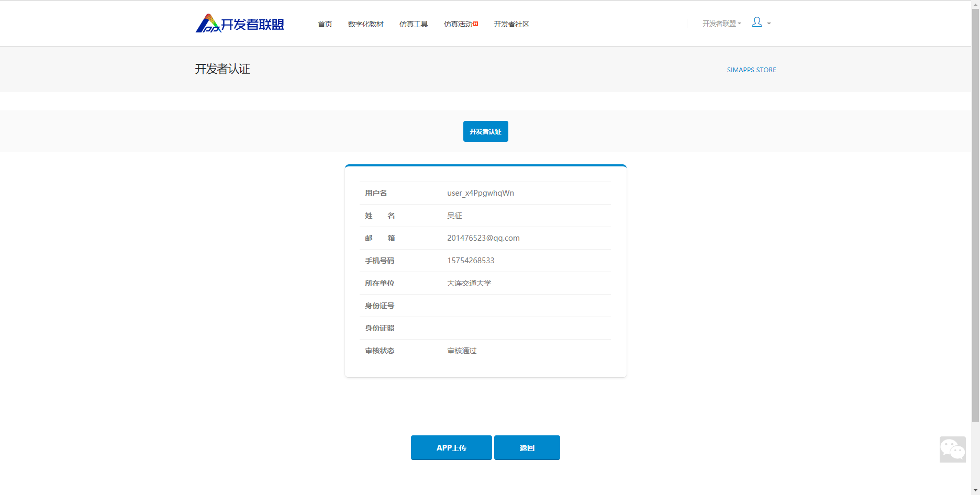Click the 开发者联盟 logo
Image resolution: width=980 pixels, height=495 pixels.
(x=240, y=24)
